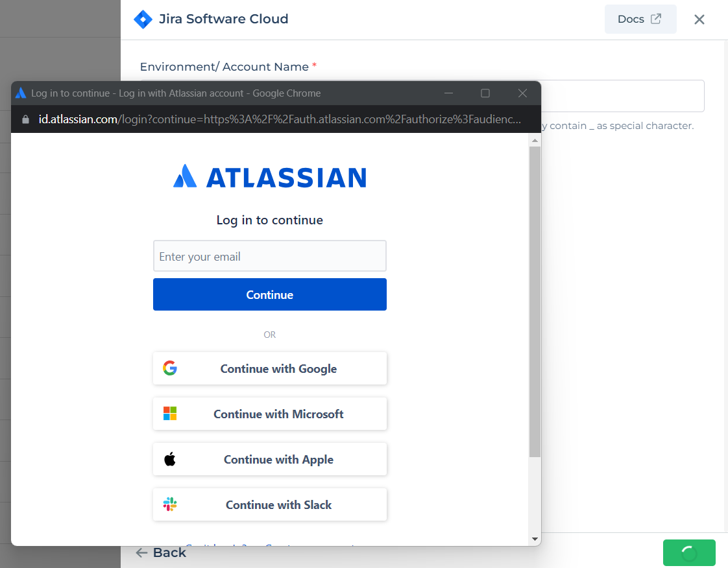This screenshot has height=568, width=728.
Task: Choose Continue with Google
Action: 270,368
